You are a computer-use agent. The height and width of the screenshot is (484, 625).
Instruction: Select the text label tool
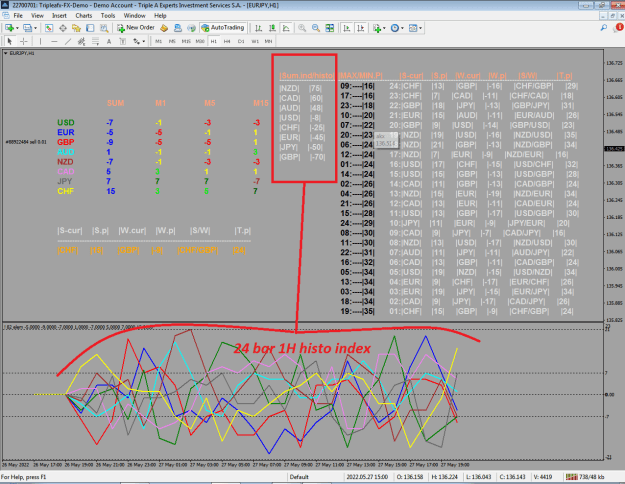point(123,41)
